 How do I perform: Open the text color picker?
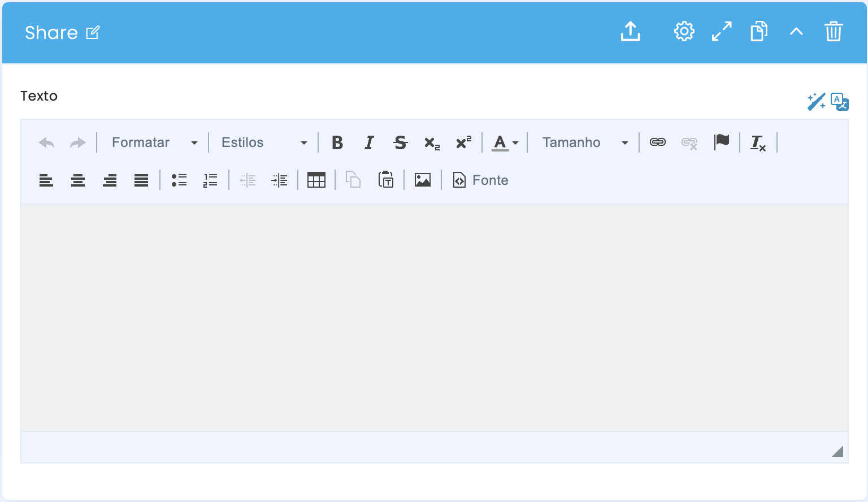coord(505,142)
